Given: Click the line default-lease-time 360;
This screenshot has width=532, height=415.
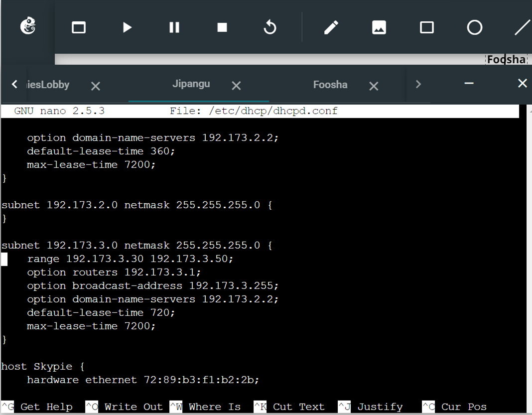Looking at the screenshot, I should [101, 151].
